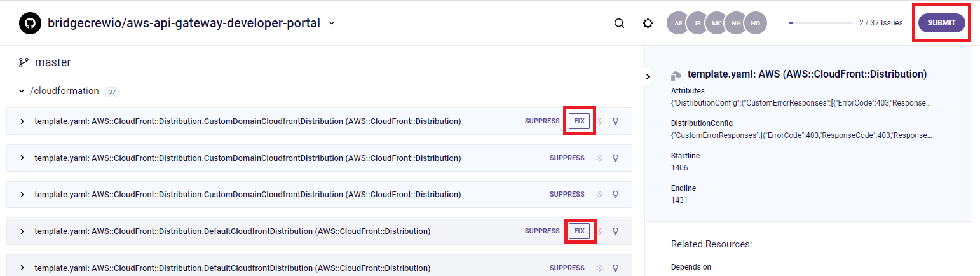This screenshot has height=276, width=980.
Task: Expand the DefaultCloudfrontDistribution row without a FIX button
Action: tap(22, 268)
